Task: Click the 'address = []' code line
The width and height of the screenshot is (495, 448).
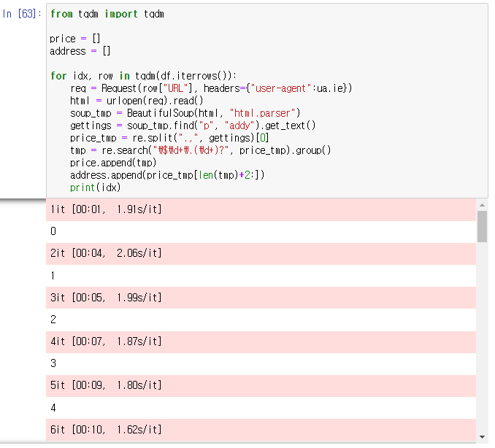Action: coord(80,51)
